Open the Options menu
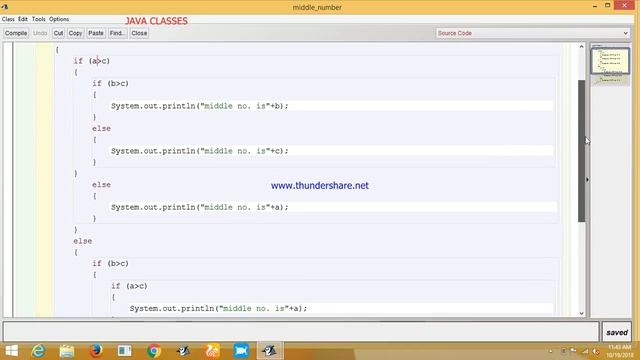 [59, 19]
